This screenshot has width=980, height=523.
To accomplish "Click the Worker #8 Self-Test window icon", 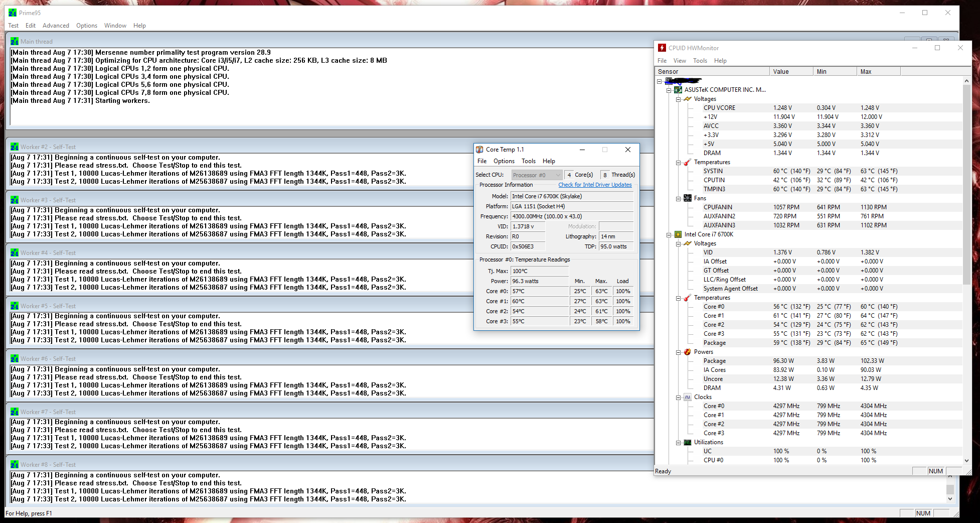I will pyautogui.click(x=15, y=464).
